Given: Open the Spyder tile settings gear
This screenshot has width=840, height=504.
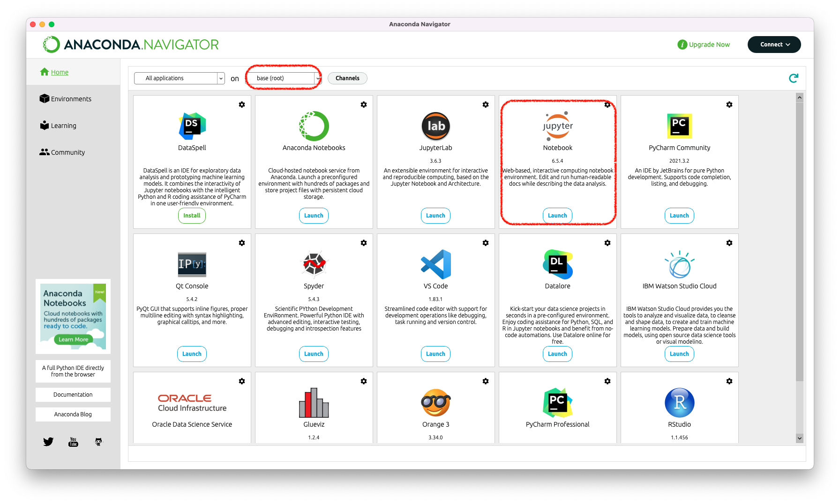Looking at the screenshot, I should point(364,243).
